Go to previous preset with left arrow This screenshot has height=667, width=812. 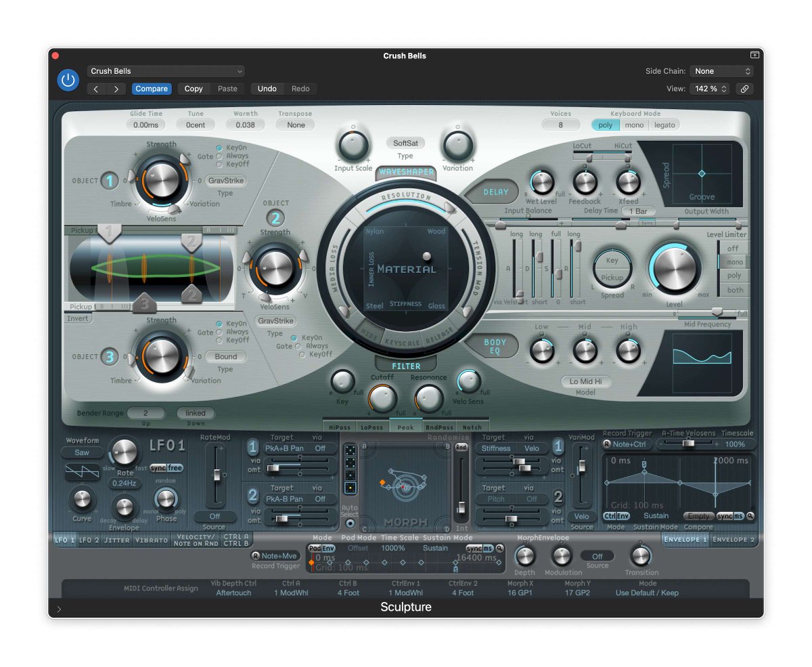[96, 89]
